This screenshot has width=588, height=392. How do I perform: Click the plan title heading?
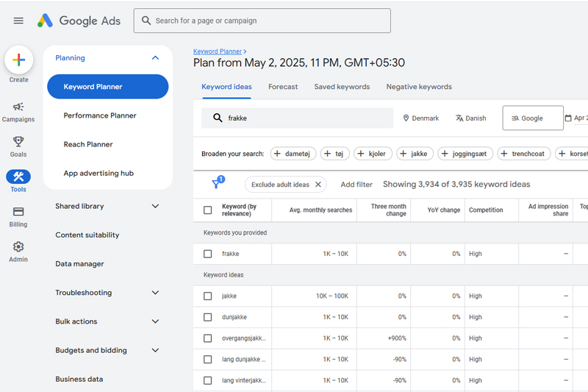pos(299,63)
